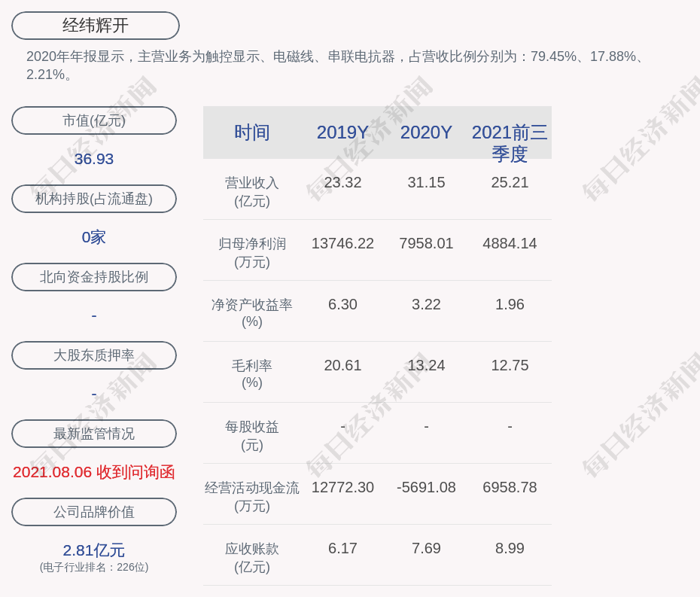Viewport: 700px width, 597px height.
Task: Click the 2021前三季度 column header
Action: [x=510, y=142]
